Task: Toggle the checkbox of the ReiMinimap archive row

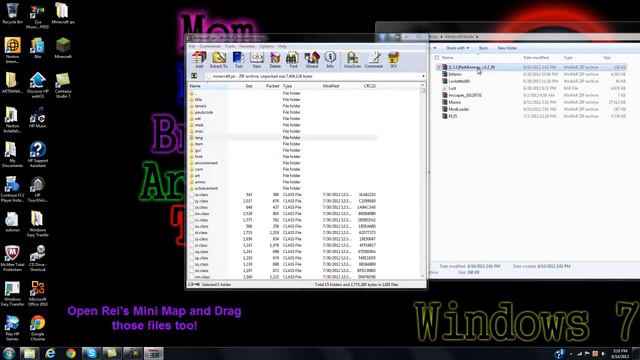Action: point(439,67)
